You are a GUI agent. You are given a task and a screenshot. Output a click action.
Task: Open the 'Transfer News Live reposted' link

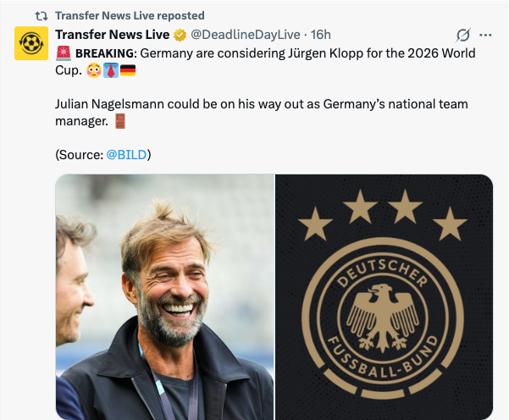129,15
